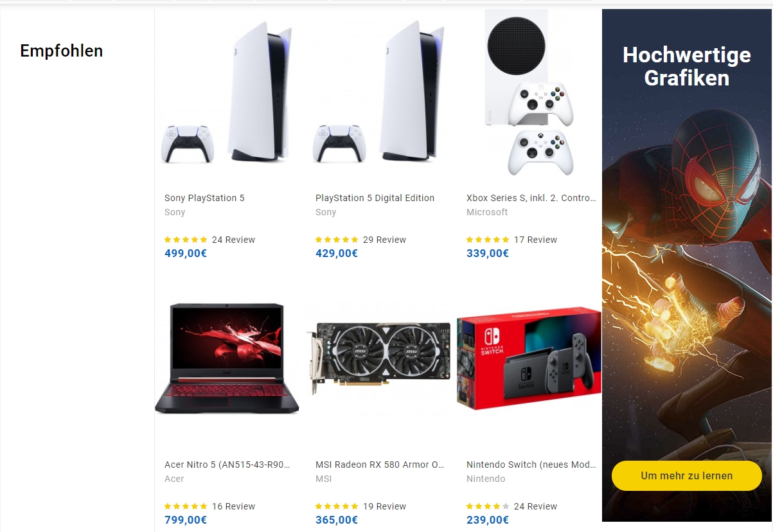Open the 29 Review link for Digital Edition
The width and height of the screenshot is (773, 532).
(x=384, y=240)
